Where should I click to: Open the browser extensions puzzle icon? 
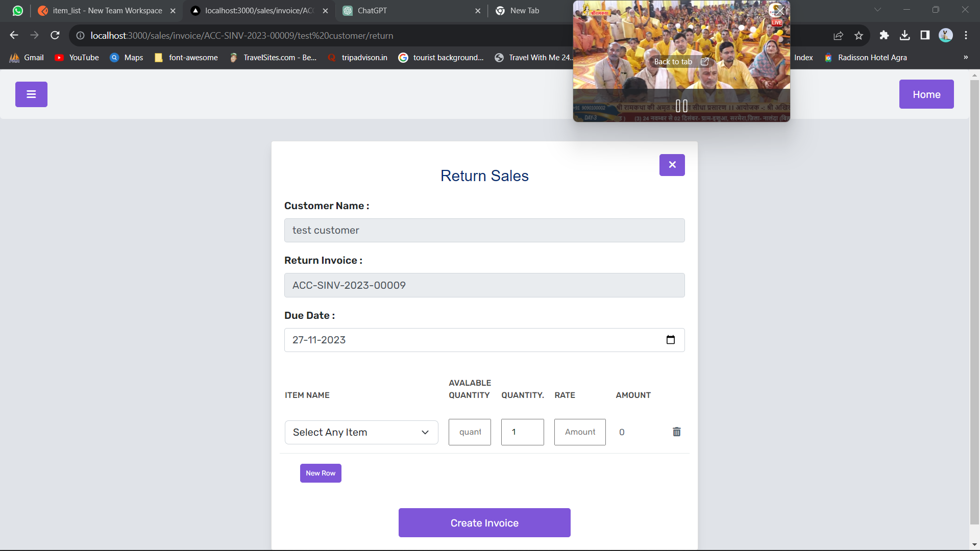pos(884,35)
